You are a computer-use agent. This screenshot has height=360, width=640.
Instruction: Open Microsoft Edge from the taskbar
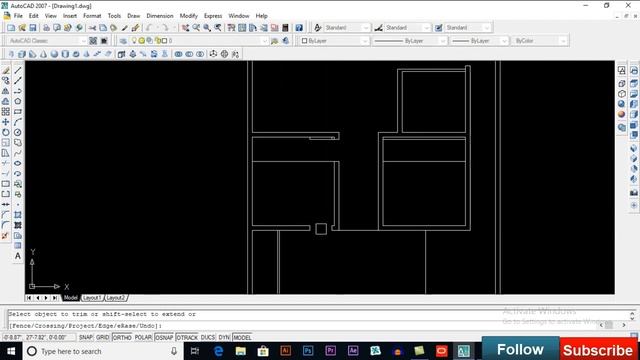pyautogui.click(x=218, y=351)
